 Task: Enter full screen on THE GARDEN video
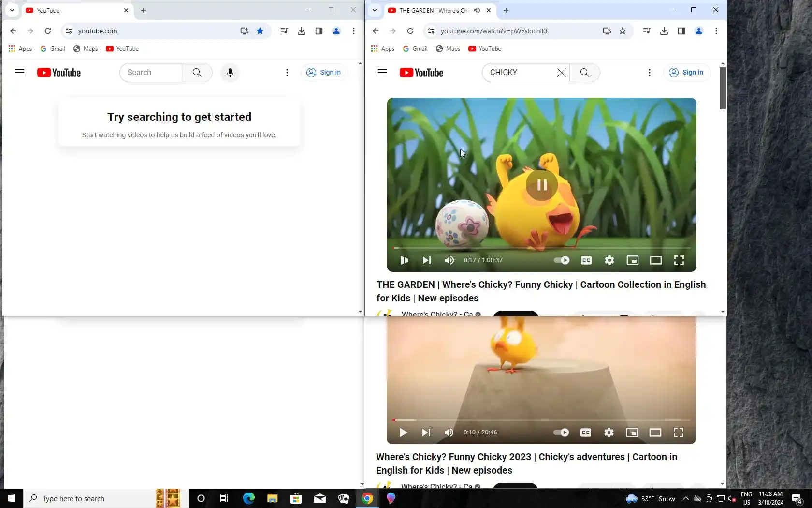[x=679, y=260]
